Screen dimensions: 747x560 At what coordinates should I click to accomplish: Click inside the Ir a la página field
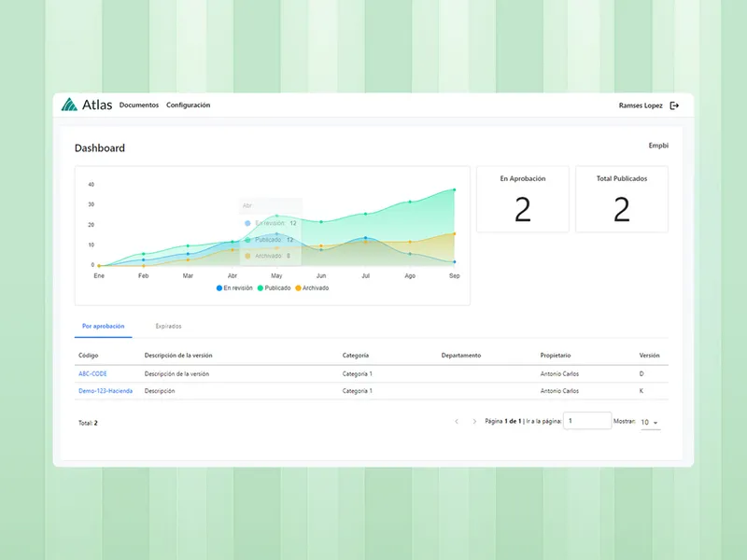pyautogui.click(x=586, y=421)
